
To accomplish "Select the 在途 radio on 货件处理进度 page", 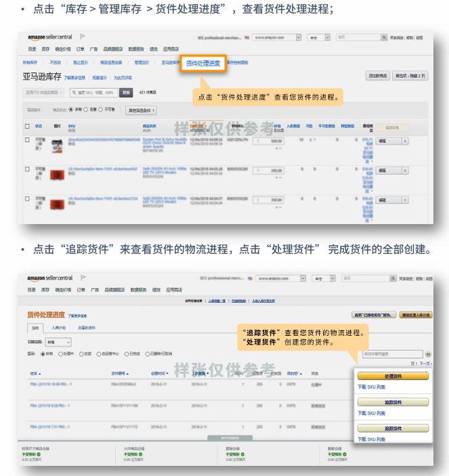I will pyautogui.click(x=81, y=354).
